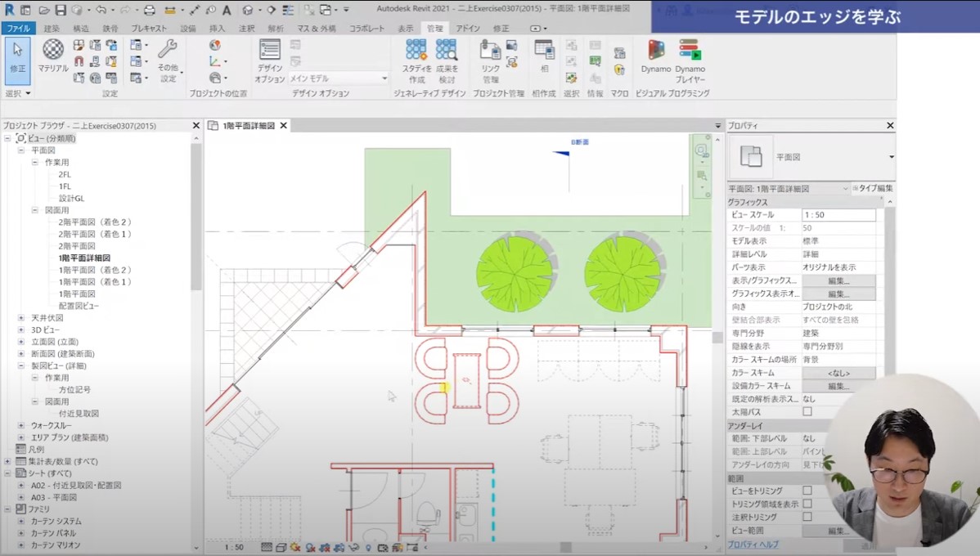The image size is (980, 556).
Task: Click the ビュー スケール 1:50 field
Action: coord(838,215)
